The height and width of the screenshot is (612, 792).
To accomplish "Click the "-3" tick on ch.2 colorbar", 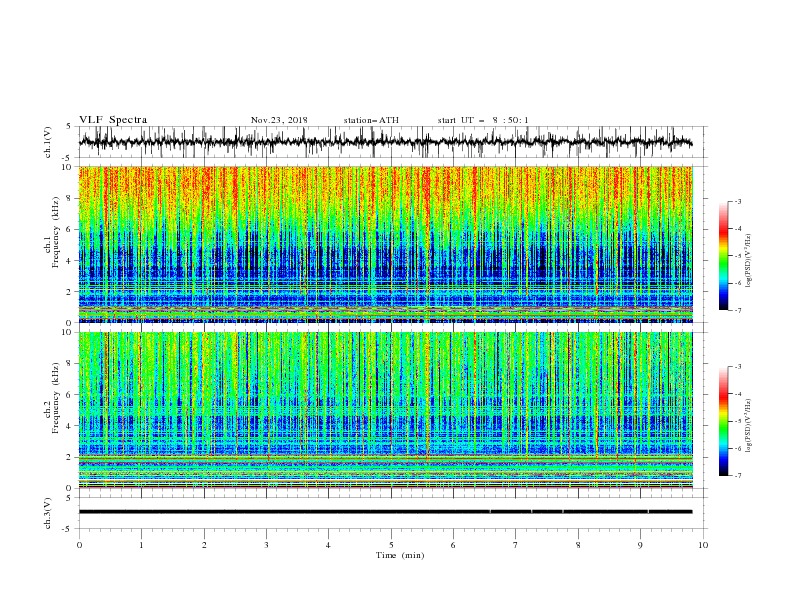I will tap(738, 367).
